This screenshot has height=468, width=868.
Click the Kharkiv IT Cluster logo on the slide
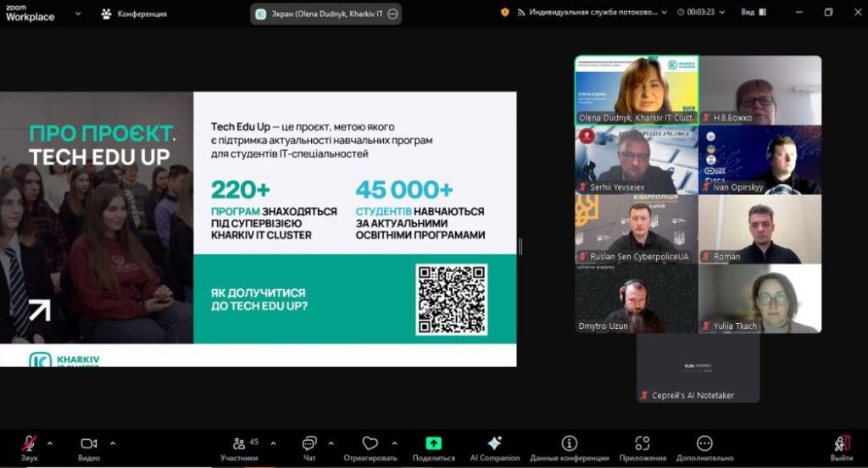pyautogui.click(x=64, y=360)
